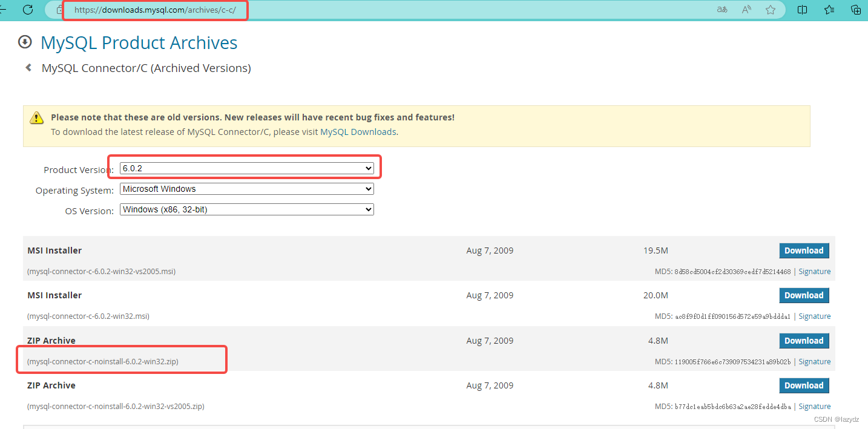Select the MySQL Connector/C (Archived Versions) breadcrumb
This screenshot has width=868, height=429.
pyautogui.click(x=146, y=68)
